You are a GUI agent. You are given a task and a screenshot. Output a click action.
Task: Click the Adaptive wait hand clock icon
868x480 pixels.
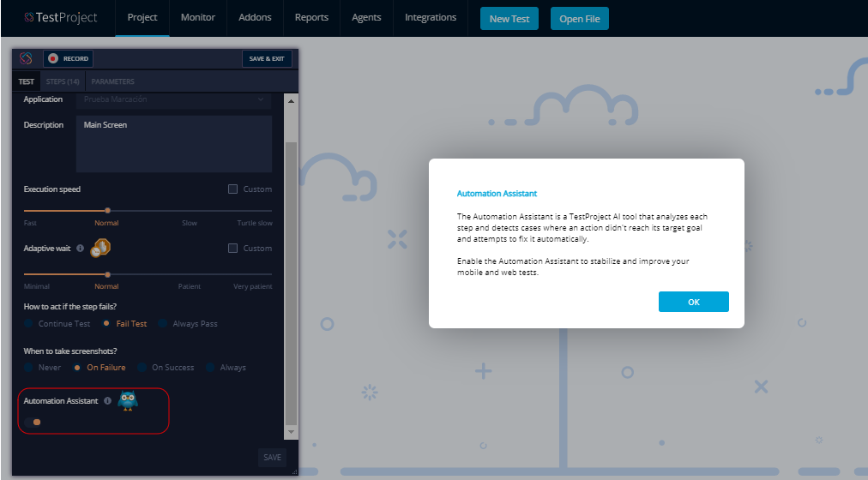point(100,248)
